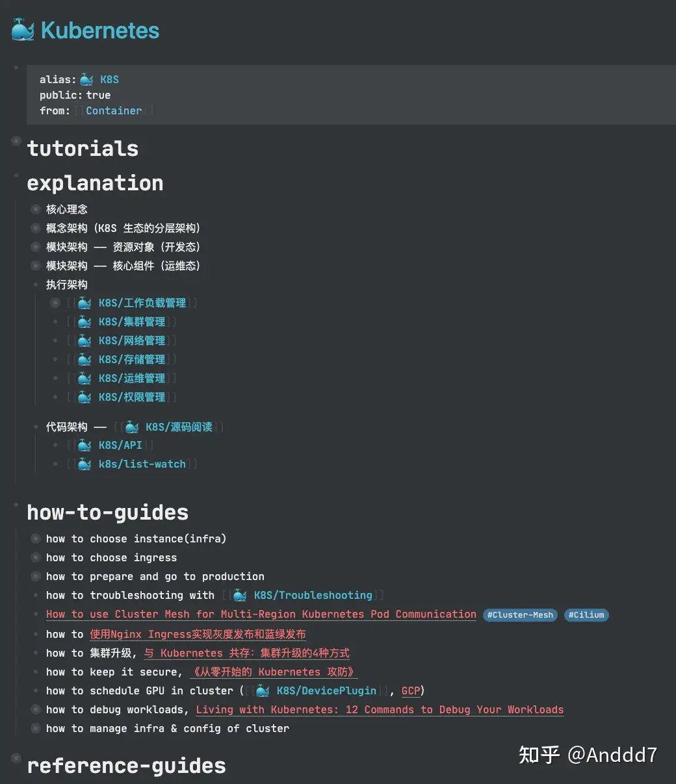Expand the 'how to choose ingress' bullet

36,558
